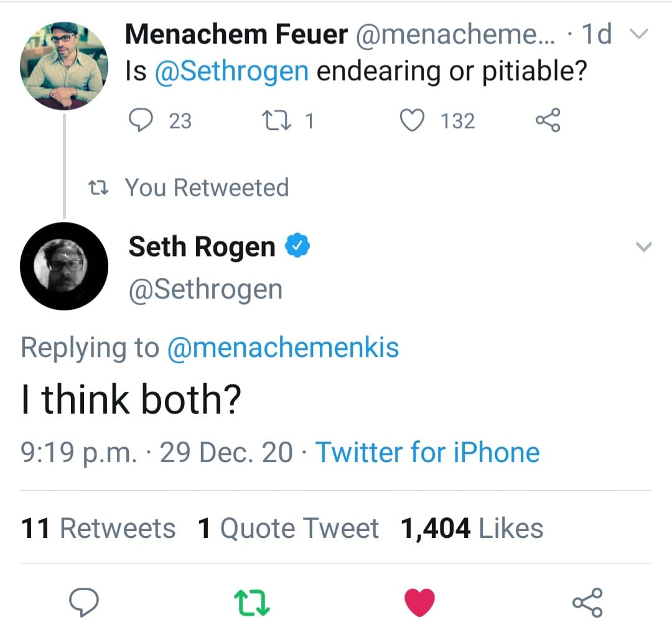View the 11 Retweets list
Image resolution: width=672 pixels, height=630 pixels.
(x=98, y=529)
